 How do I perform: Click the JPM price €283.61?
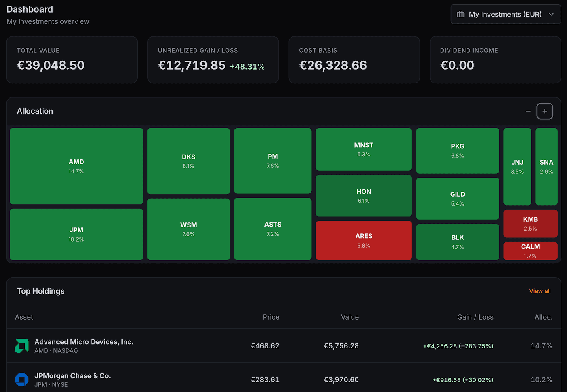[265, 380]
